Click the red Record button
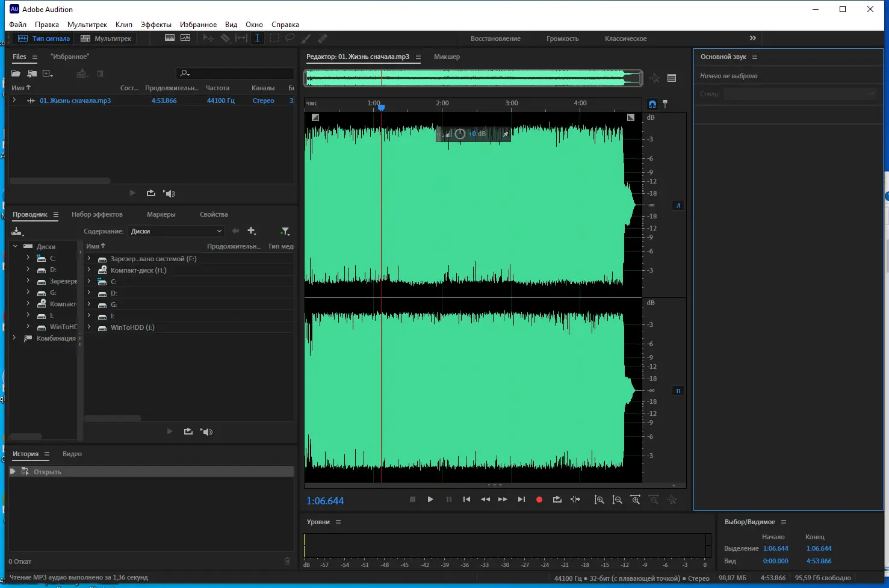 coord(539,500)
